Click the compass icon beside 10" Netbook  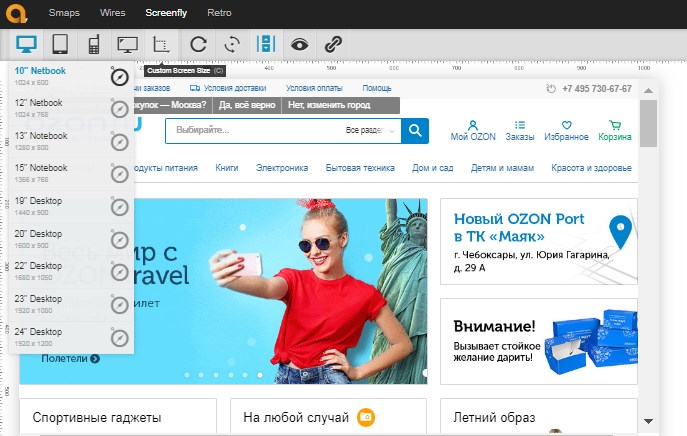click(119, 77)
